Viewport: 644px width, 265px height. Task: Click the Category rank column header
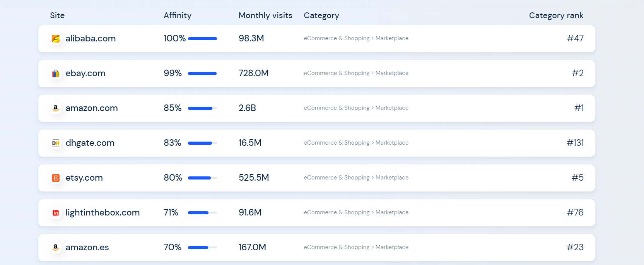[x=556, y=15]
